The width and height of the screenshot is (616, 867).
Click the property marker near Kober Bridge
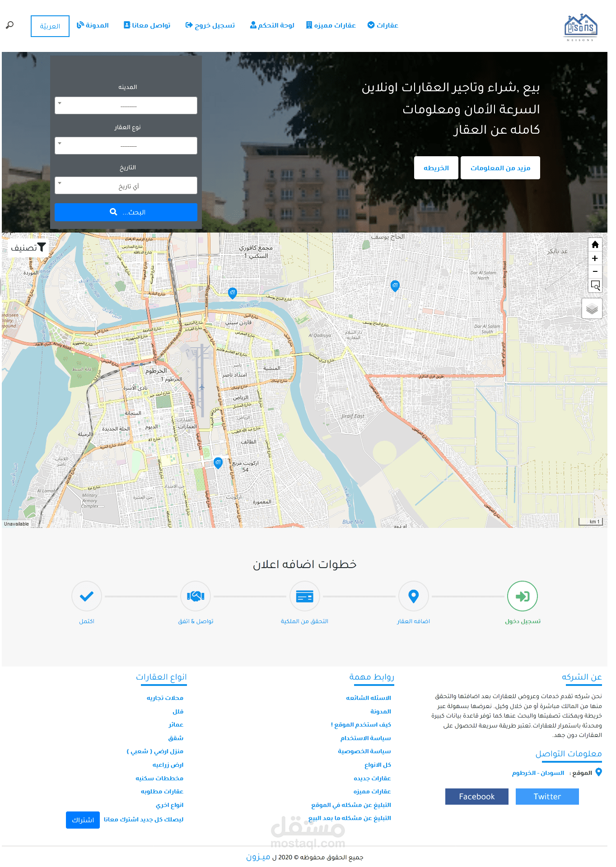(x=232, y=293)
